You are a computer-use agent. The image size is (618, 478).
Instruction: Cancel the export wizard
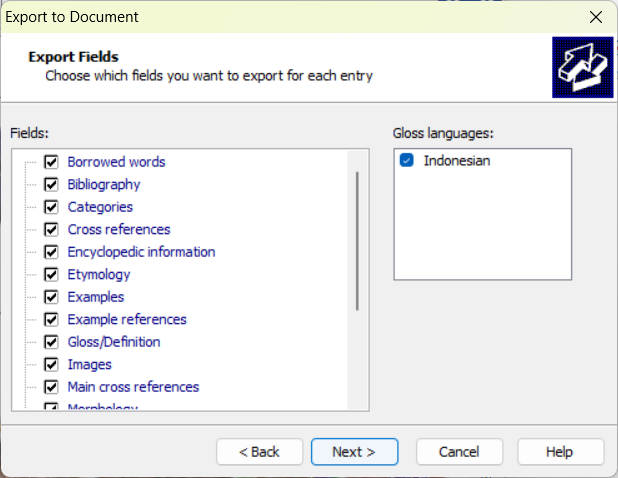[459, 452]
